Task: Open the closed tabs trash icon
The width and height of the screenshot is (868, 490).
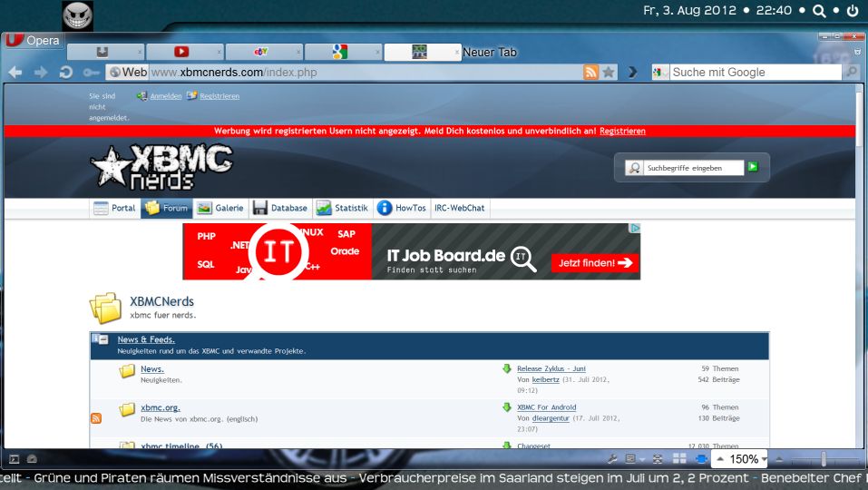Action: 857,52
